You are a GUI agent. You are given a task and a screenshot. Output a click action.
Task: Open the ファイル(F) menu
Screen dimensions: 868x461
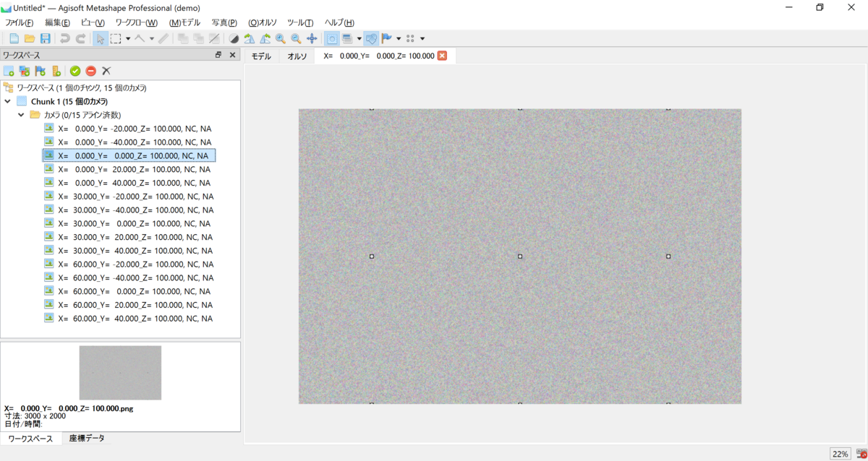point(19,22)
